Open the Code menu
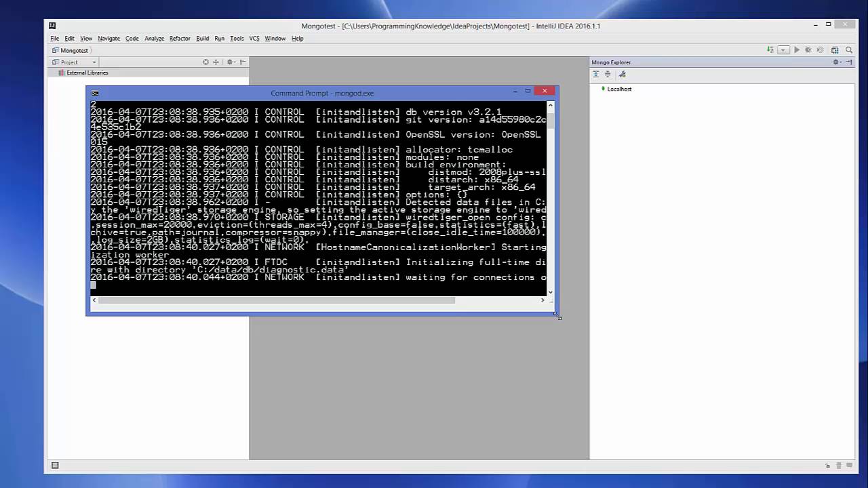Image resolution: width=868 pixels, height=488 pixels. coord(132,39)
